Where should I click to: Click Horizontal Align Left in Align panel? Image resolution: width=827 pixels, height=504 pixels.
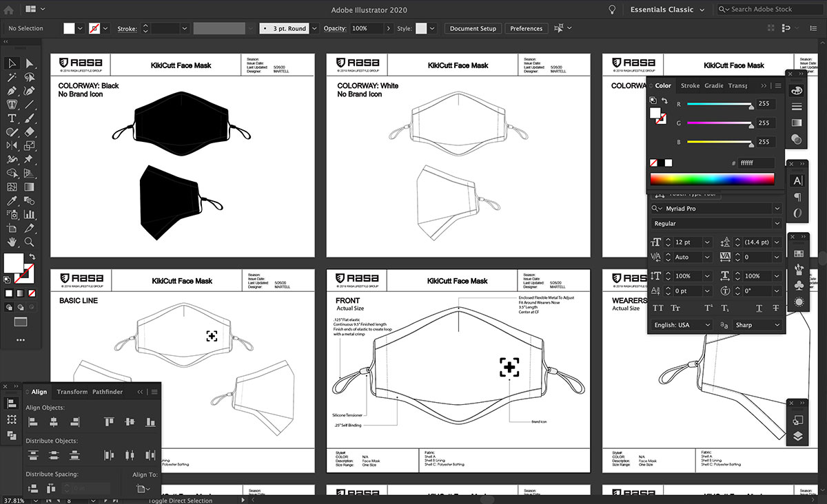(x=33, y=421)
